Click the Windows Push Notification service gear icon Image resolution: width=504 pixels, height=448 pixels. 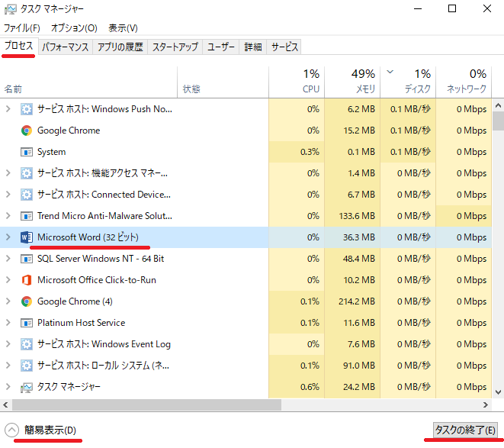click(x=27, y=109)
